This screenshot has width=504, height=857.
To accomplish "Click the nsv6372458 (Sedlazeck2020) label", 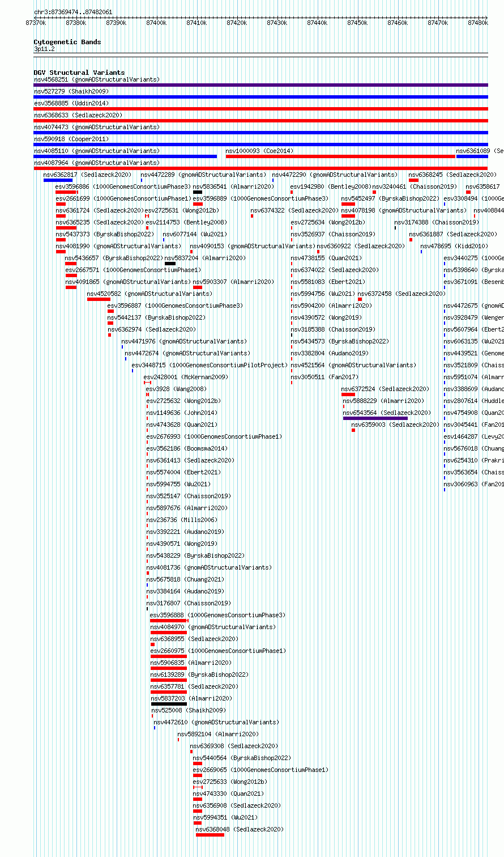I will (402, 294).
